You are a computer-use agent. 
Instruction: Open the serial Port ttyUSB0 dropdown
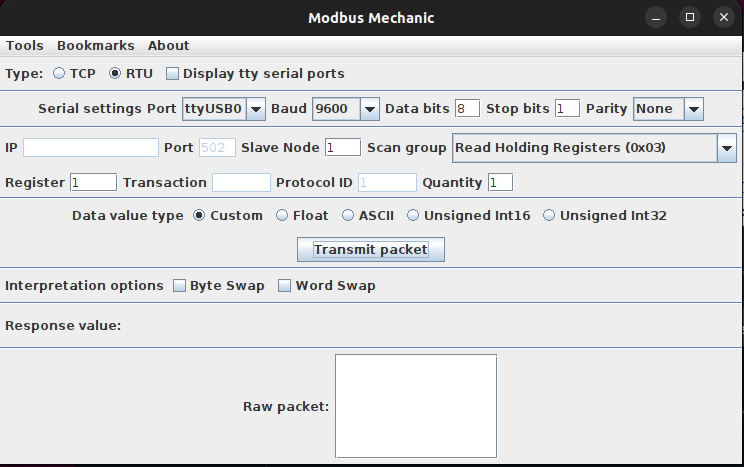tap(224, 108)
